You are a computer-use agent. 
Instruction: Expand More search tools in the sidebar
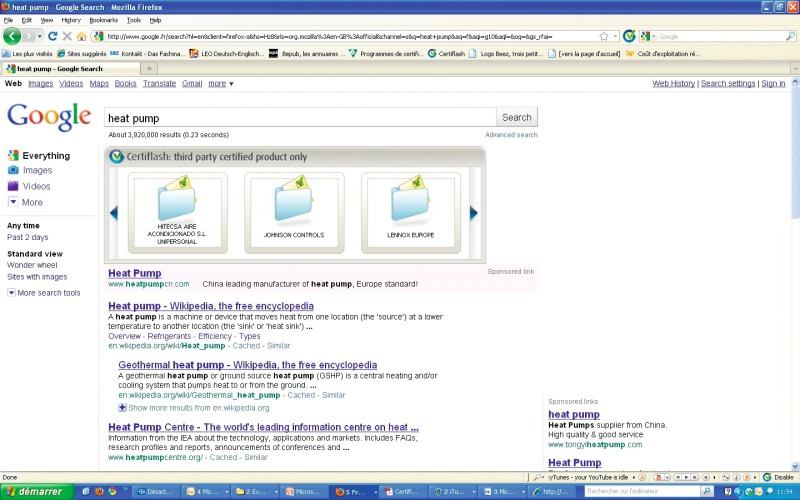click(x=44, y=293)
